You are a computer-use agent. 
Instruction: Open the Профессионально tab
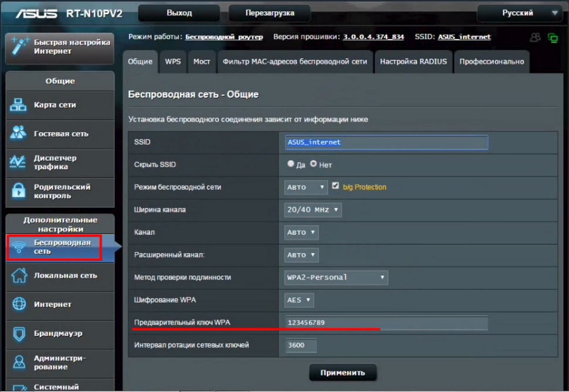[491, 62]
